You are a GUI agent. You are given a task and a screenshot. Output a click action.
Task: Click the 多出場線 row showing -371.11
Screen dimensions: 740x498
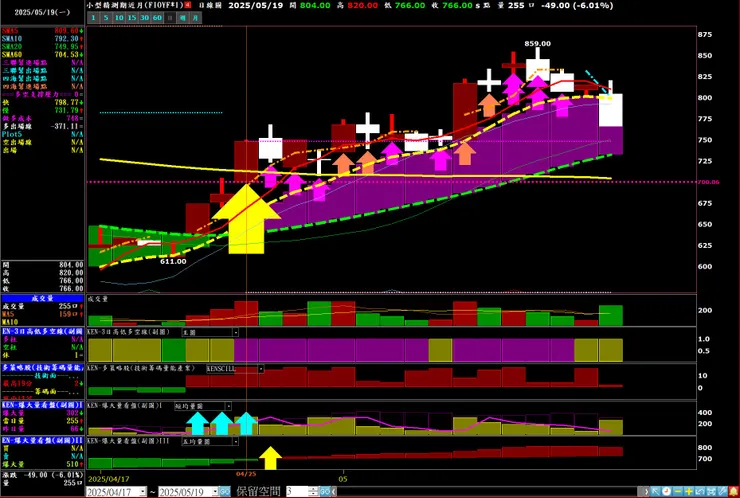[x=42, y=127]
